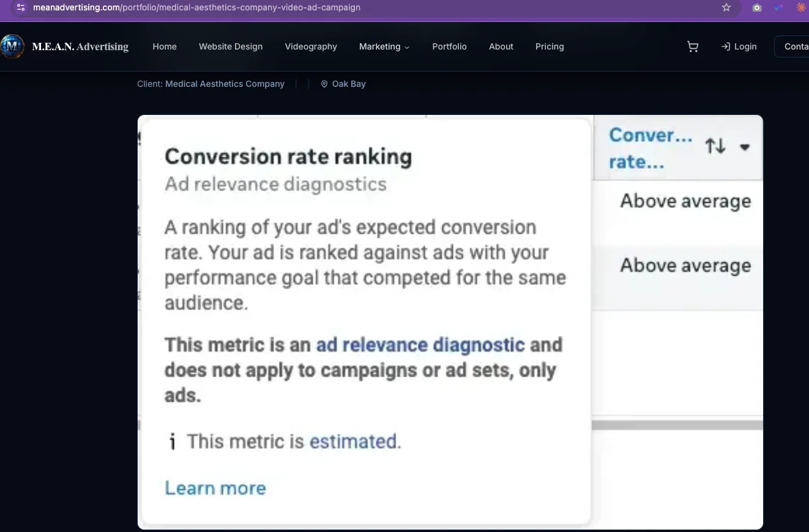Select Website Design in the navigation

click(231, 46)
